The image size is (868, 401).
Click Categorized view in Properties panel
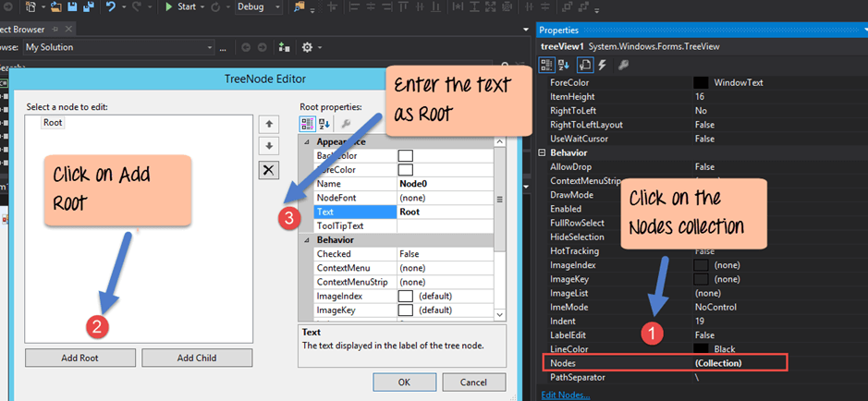pyautogui.click(x=546, y=65)
